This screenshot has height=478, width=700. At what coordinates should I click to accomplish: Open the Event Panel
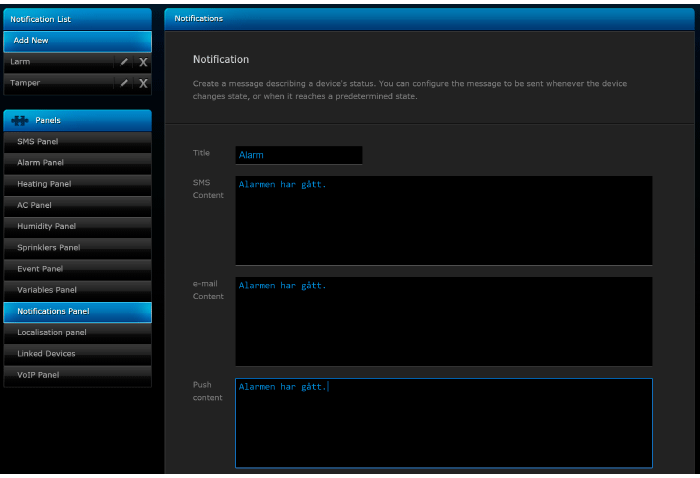coord(77,269)
